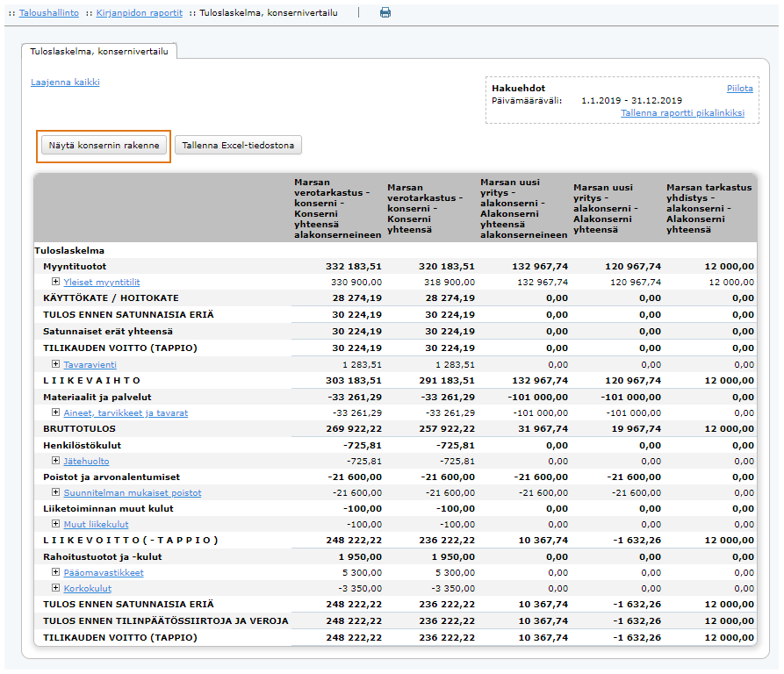784x674 pixels.
Task: Expand the Jätehuolto row plus icon
Action: [56, 461]
